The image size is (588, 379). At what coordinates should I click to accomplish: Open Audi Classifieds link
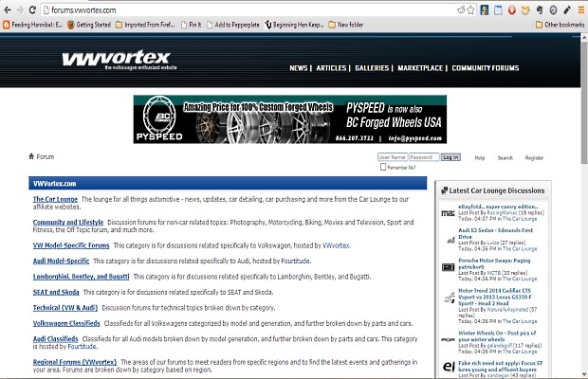tap(56, 339)
